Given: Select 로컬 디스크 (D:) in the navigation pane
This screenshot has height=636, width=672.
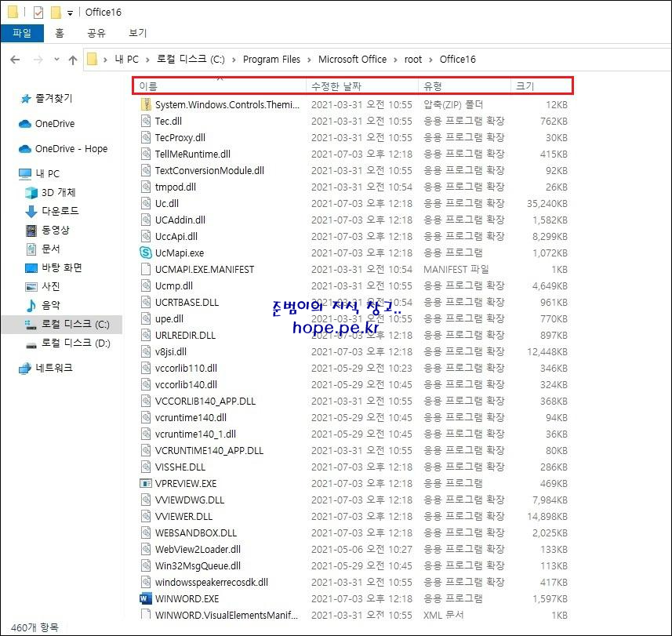Looking at the screenshot, I should coord(75,343).
